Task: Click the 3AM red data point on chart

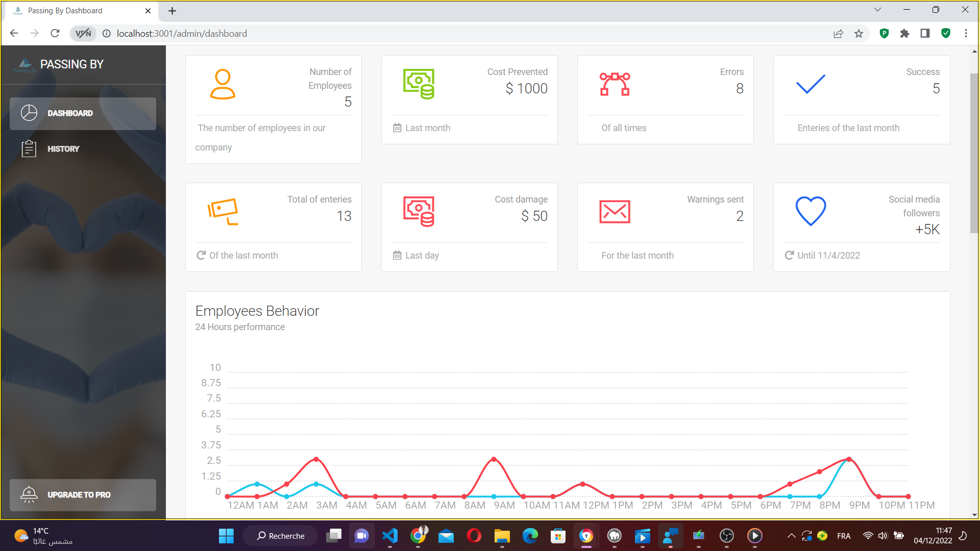Action: (x=316, y=459)
